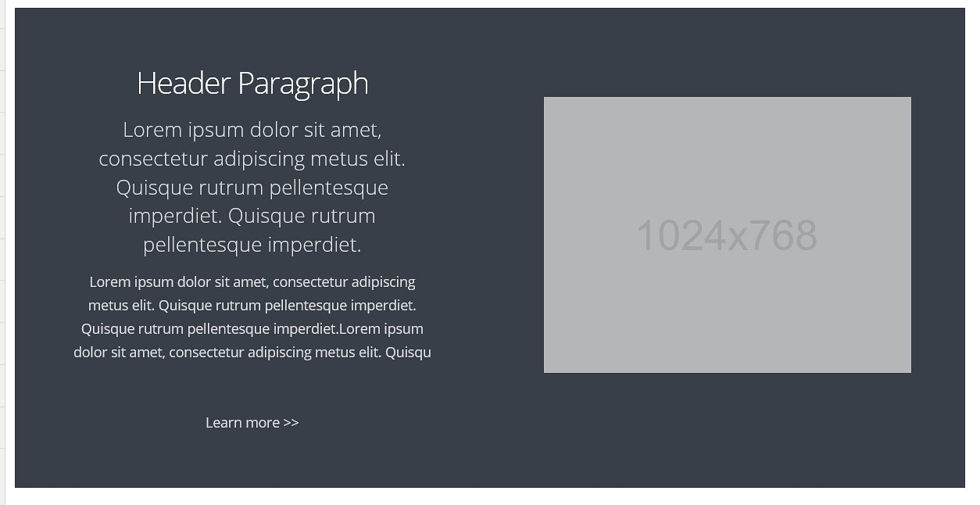Click the first line 'Lorem ipsum dolor sit amet,' of the subheading

(x=252, y=130)
